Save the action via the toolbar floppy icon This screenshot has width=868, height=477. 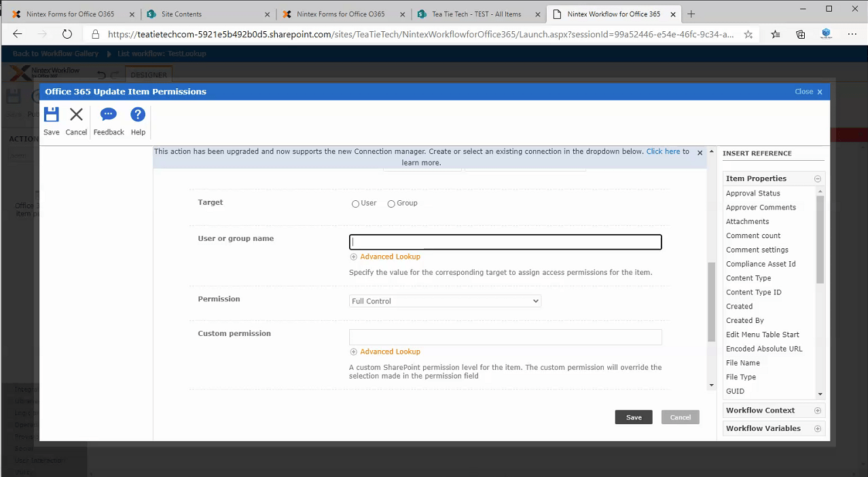[x=52, y=115]
